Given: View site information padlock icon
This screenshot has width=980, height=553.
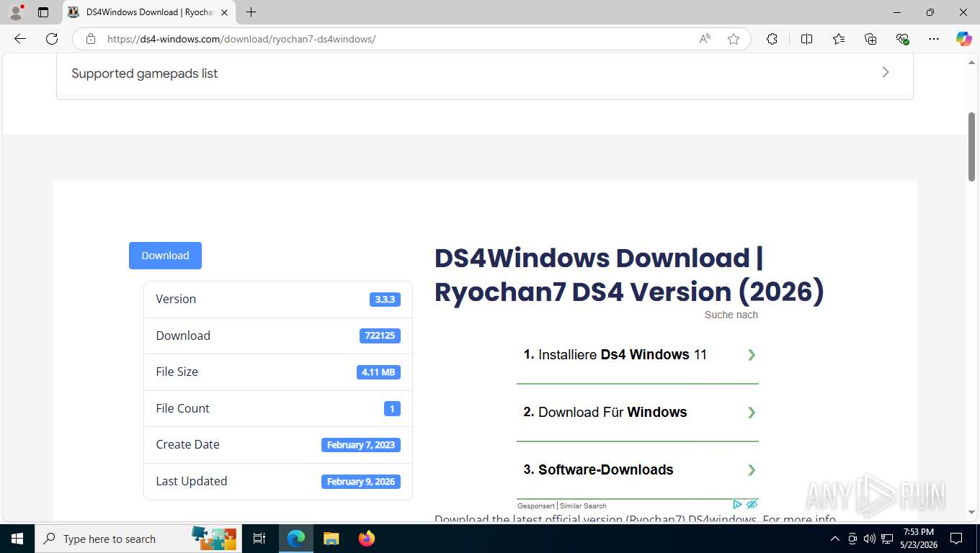Looking at the screenshot, I should click(91, 39).
